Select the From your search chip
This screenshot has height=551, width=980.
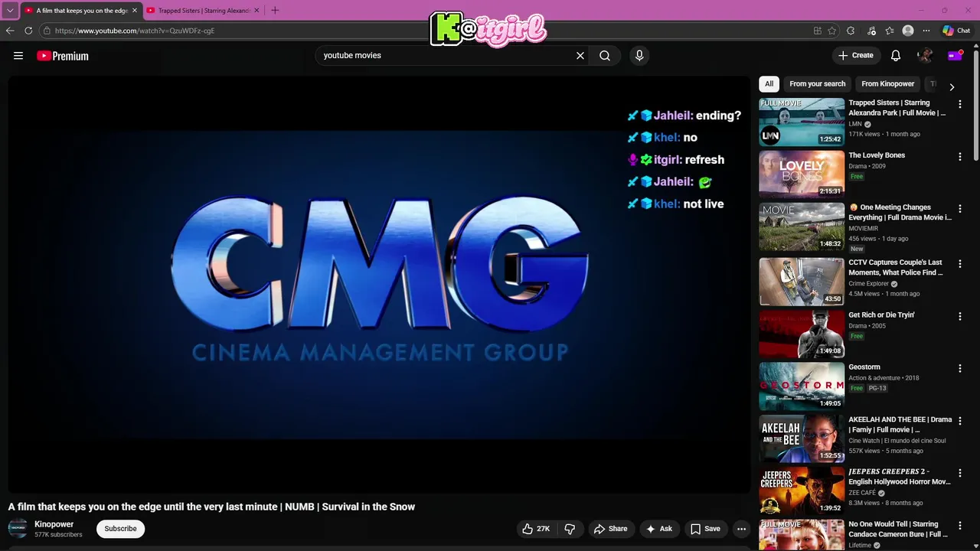[x=818, y=84]
